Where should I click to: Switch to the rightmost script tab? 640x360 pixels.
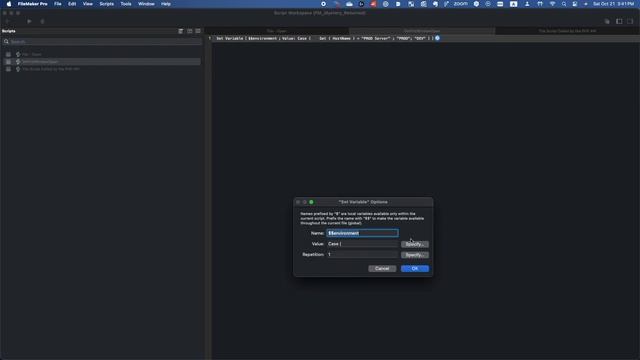click(x=567, y=31)
